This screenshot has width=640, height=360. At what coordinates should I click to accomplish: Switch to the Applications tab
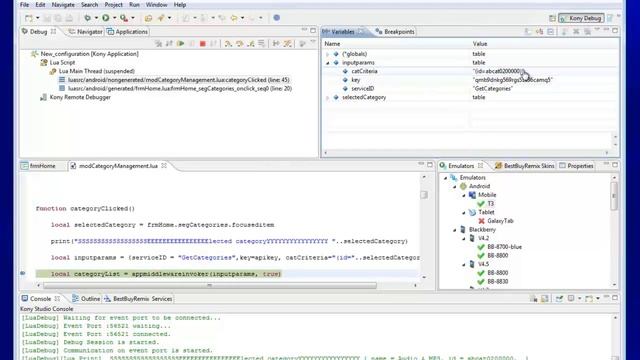pyautogui.click(x=127, y=31)
